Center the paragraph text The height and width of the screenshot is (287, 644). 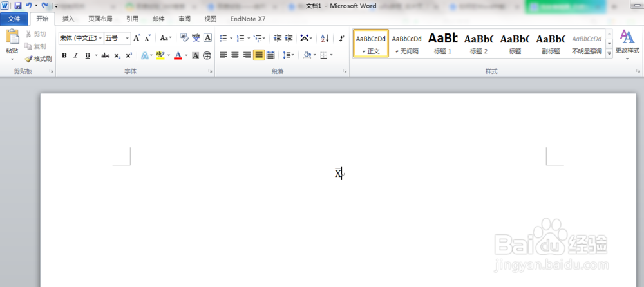[235, 55]
